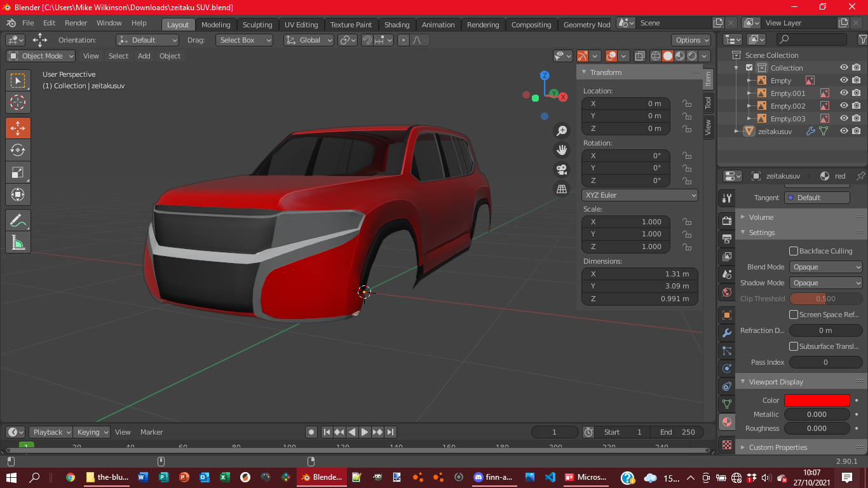This screenshot has height=488, width=868.
Task: Click the Options button in header
Action: (x=692, y=40)
